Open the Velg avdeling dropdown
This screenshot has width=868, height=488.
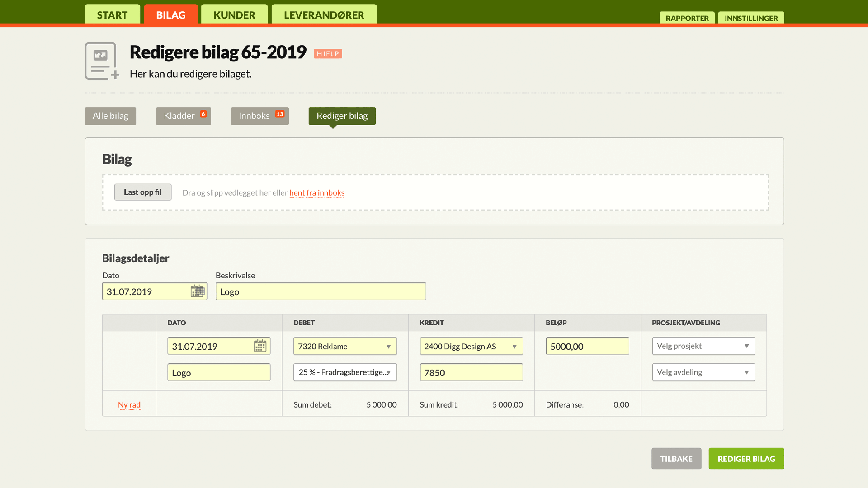(x=703, y=372)
